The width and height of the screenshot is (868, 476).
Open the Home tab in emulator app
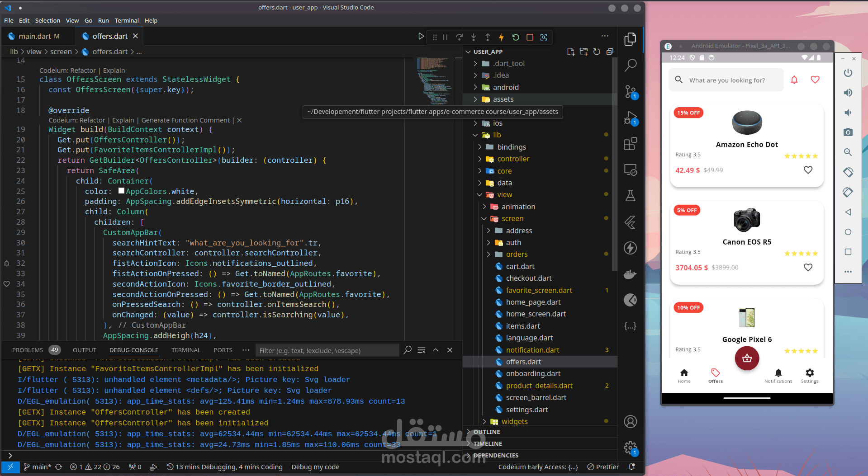pos(684,375)
